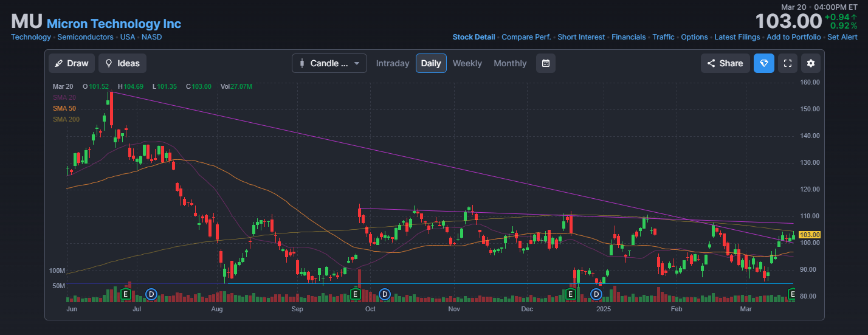The height and width of the screenshot is (335, 868).
Task: Click the 100M volume axis label
Action: click(57, 270)
